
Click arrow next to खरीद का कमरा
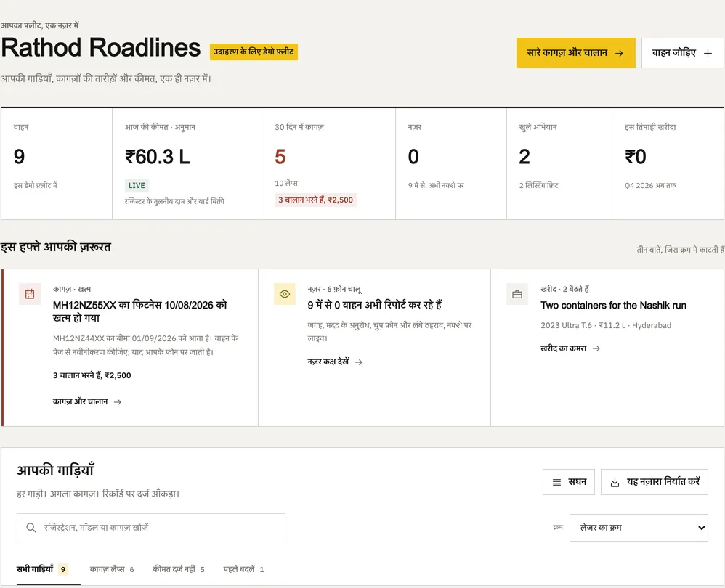tap(596, 348)
